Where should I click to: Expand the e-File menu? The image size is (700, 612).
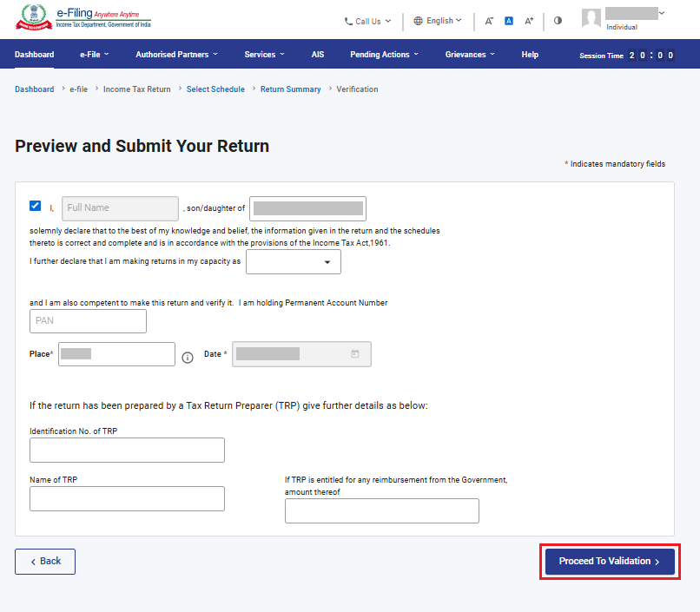click(94, 55)
